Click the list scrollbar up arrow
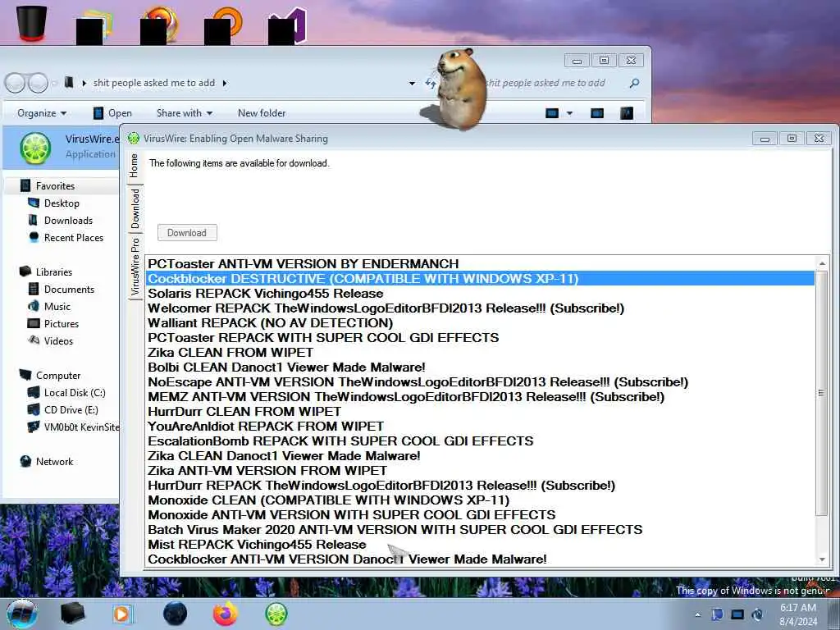 pyautogui.click(x=822, y=263)
